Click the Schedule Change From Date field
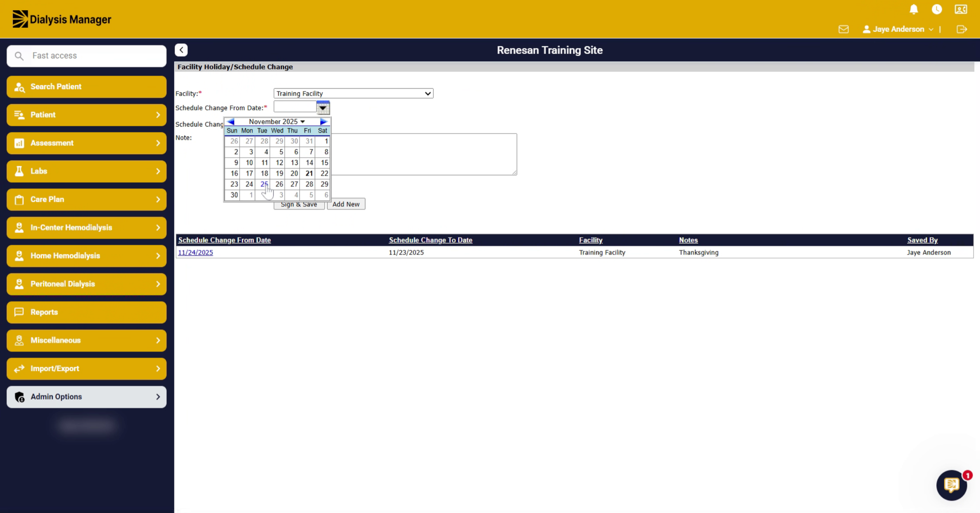This screenshot has height=513, width=980. pos(295,107)
